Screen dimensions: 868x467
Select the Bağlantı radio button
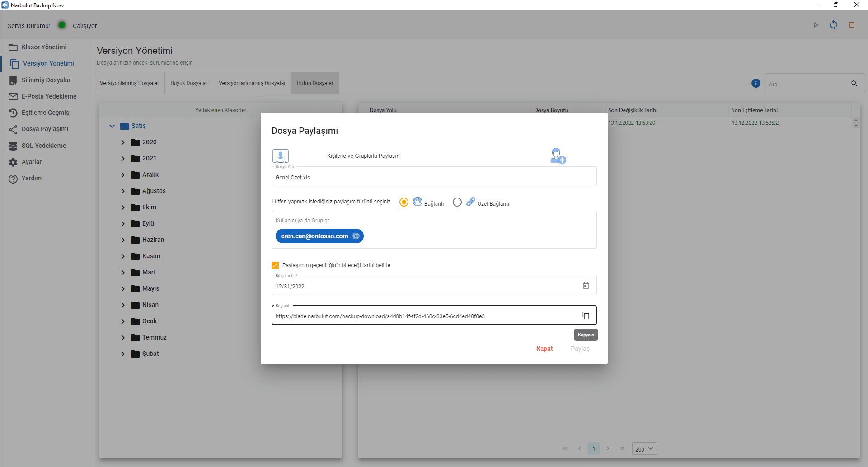tap(404, 202)
